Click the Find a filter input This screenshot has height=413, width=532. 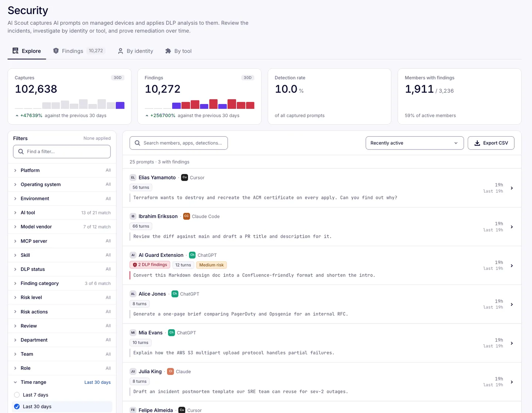(x=62, y=152)
